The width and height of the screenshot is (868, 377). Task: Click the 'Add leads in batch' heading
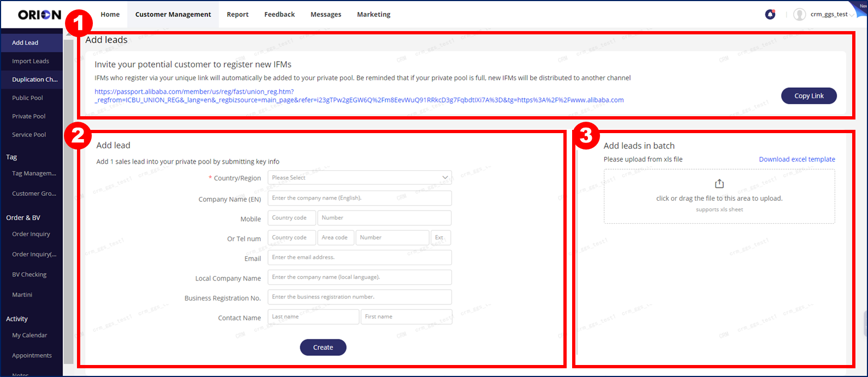(639, 146)
